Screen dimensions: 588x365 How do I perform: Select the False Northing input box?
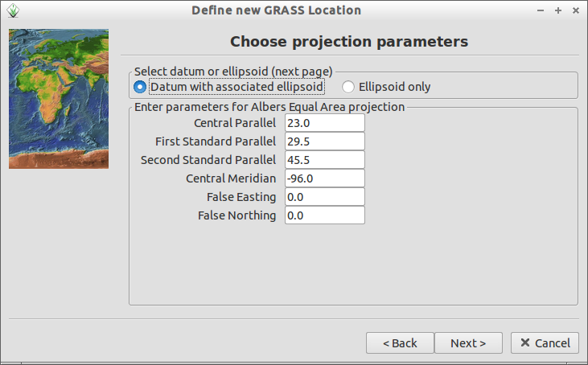[x=325, y=215]
